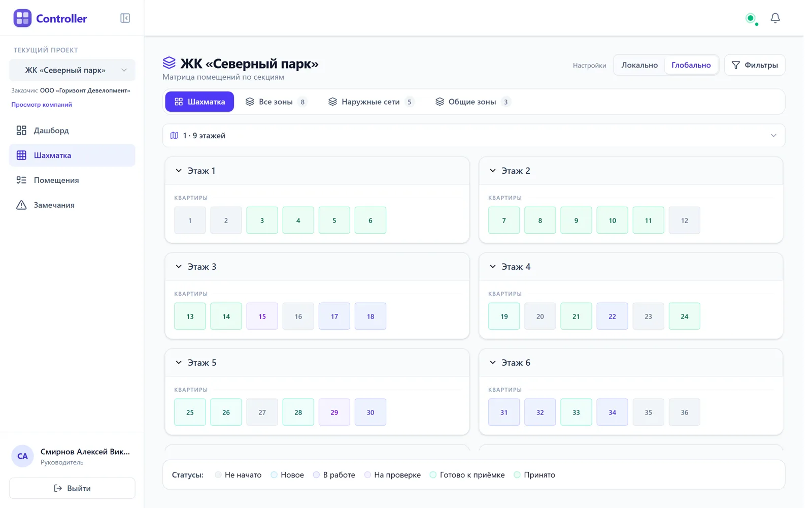The width and height of the screenshot is (812, 508).
Task: Click the map icon in floors bar
Action: tap(174, 136)
